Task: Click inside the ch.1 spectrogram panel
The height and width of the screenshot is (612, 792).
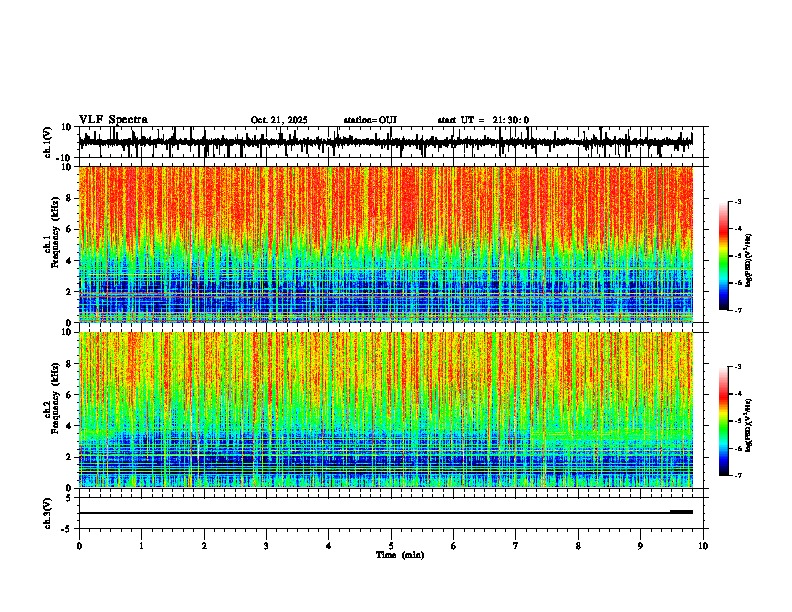Action: coord(385,244)
